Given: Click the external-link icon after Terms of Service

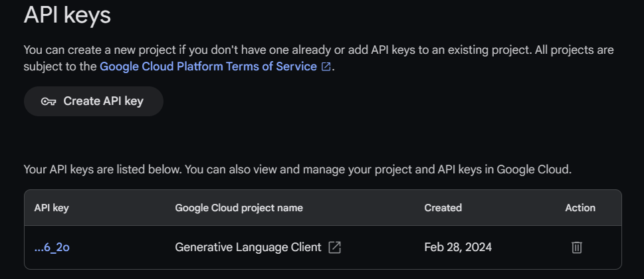Looking at the screenshot, I should (326, 67).
